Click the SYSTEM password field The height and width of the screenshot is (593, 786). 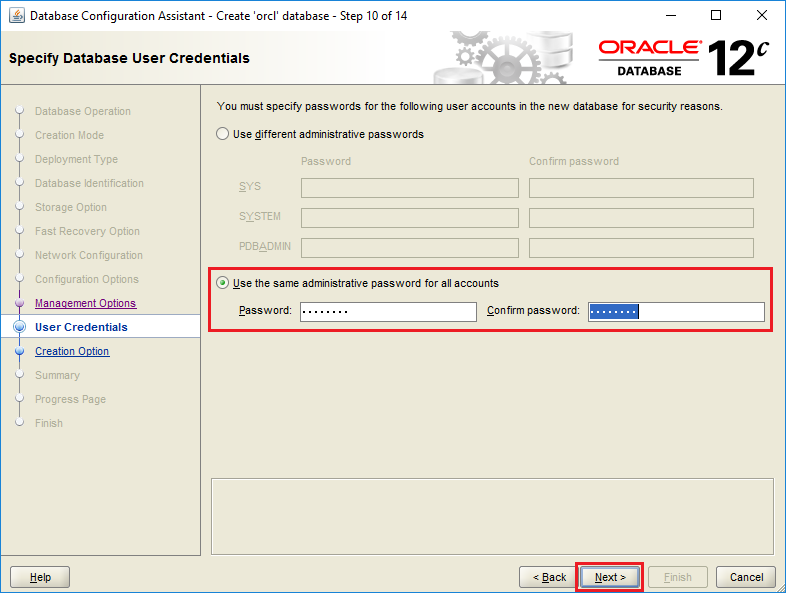point(410,218)
